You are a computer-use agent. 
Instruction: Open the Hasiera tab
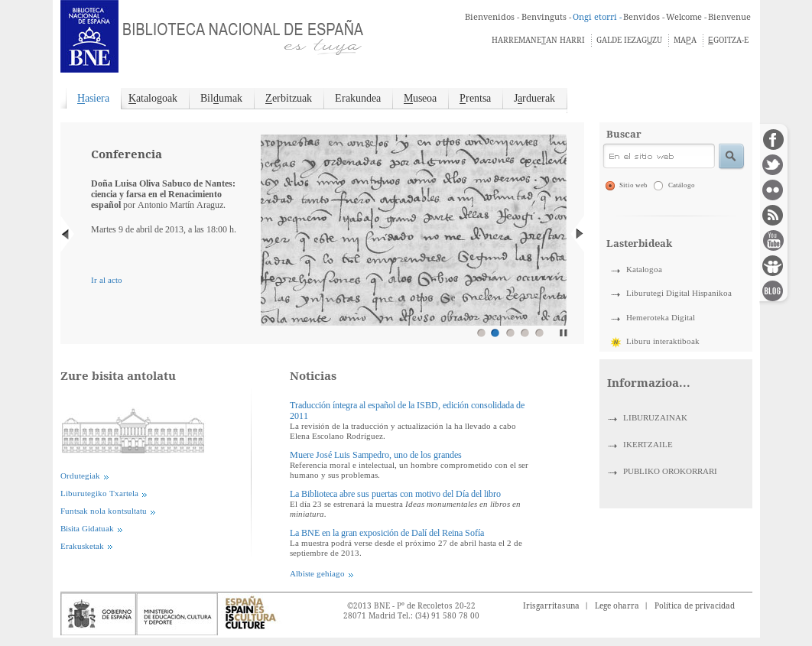point(93,99)
